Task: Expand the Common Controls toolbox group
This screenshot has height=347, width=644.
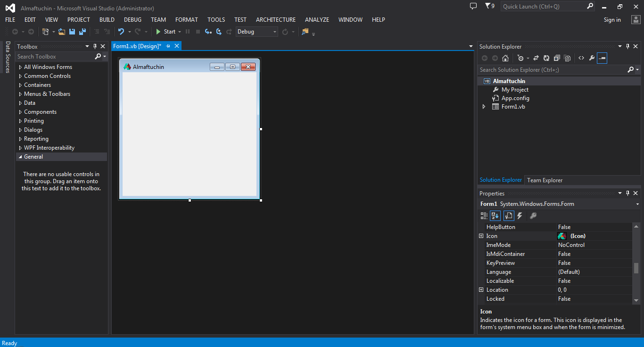Action: [x=20, y=76]
